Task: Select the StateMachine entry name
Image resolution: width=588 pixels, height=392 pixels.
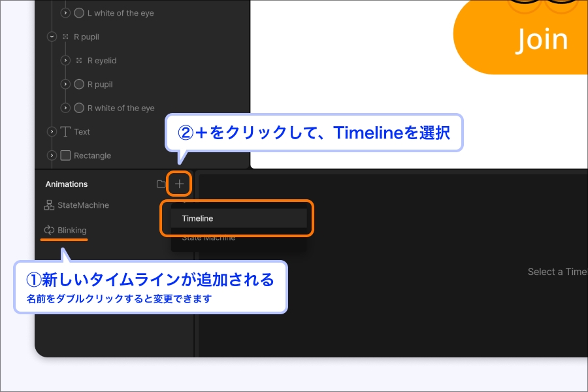Action: tap(83, 205)
